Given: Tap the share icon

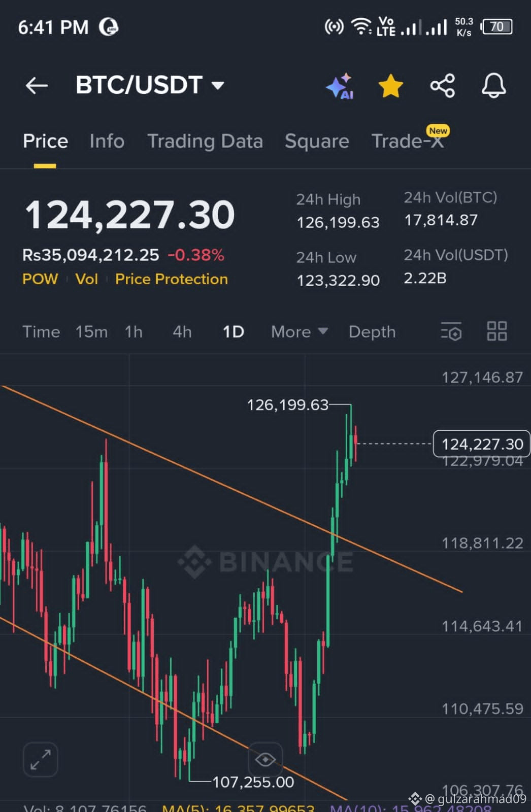Looking at the screenshot, I should click(x=443, y=86).
